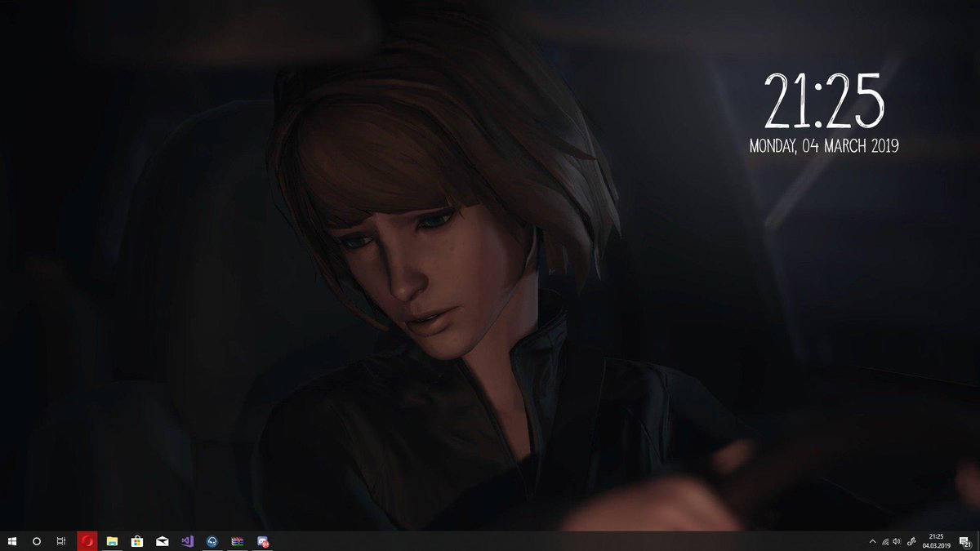
Task: Open Task View on the taskbar
Action: (61, 541)
